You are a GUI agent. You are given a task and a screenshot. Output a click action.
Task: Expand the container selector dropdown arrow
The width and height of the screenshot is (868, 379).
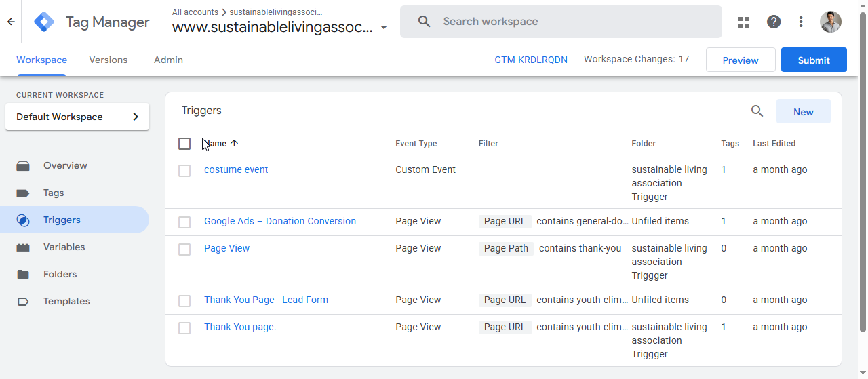[x=384, y=28]
